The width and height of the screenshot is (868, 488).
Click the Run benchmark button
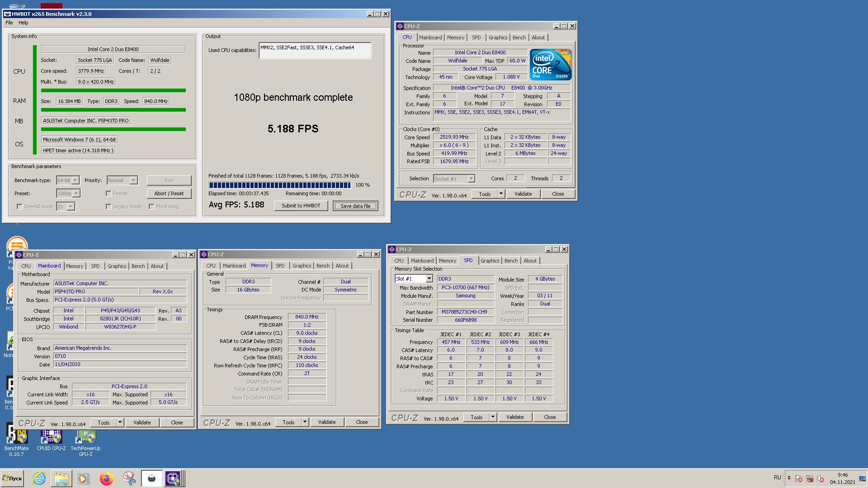tap(169, 180)
